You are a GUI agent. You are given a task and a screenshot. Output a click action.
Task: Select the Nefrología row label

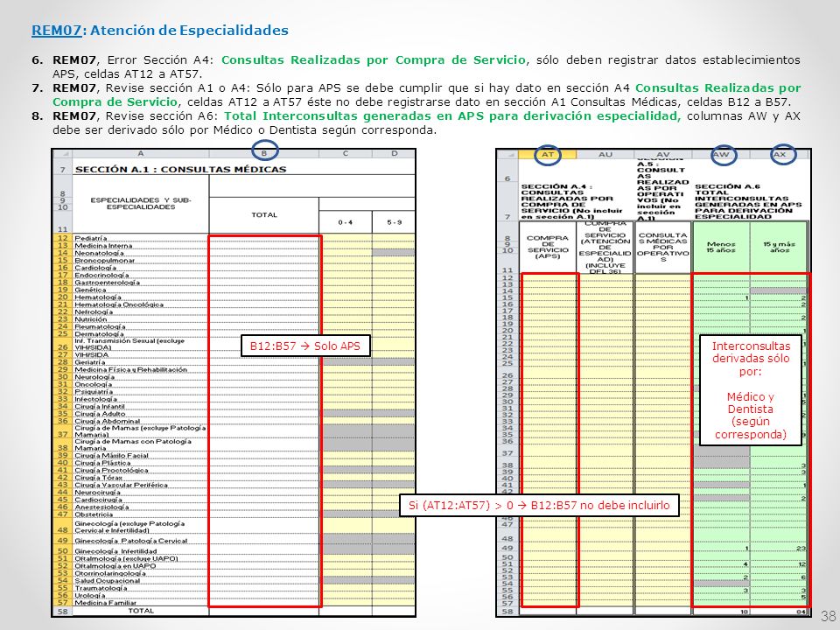click(x=94, y=311)
